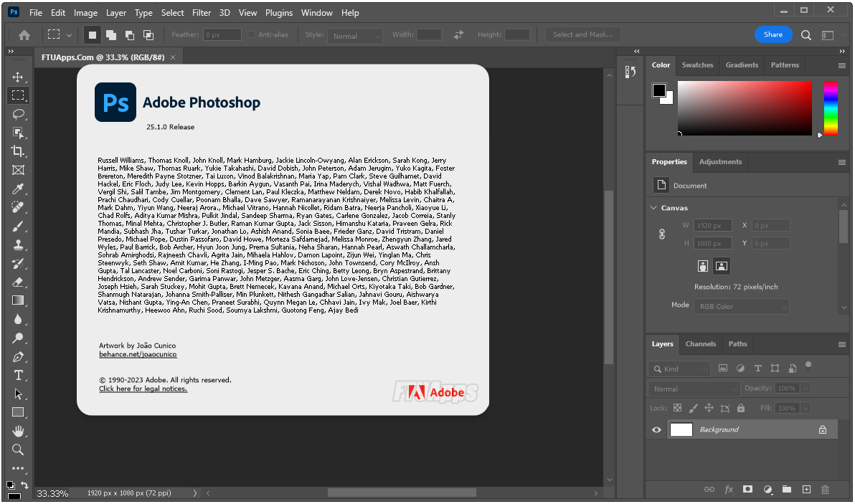Select the Move tool
The image size is (855, 504).
pyautogui.click(x=17, y=77)
